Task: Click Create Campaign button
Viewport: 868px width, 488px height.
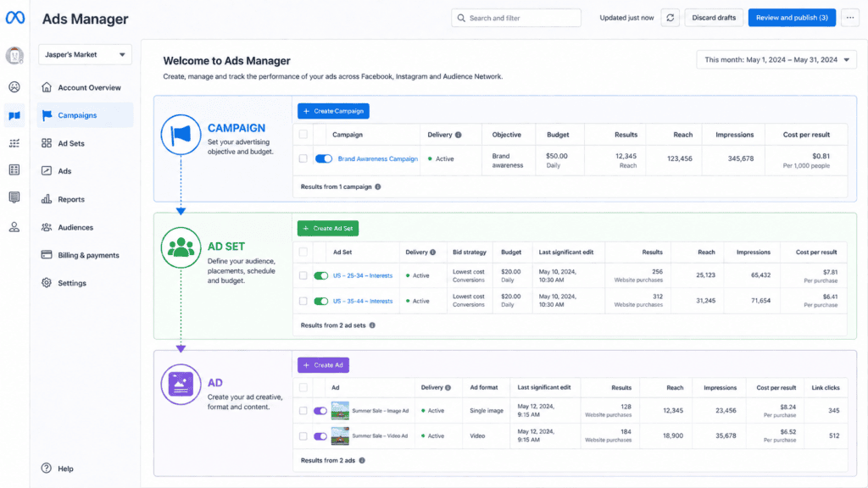Action: click(x=333, y=111)
